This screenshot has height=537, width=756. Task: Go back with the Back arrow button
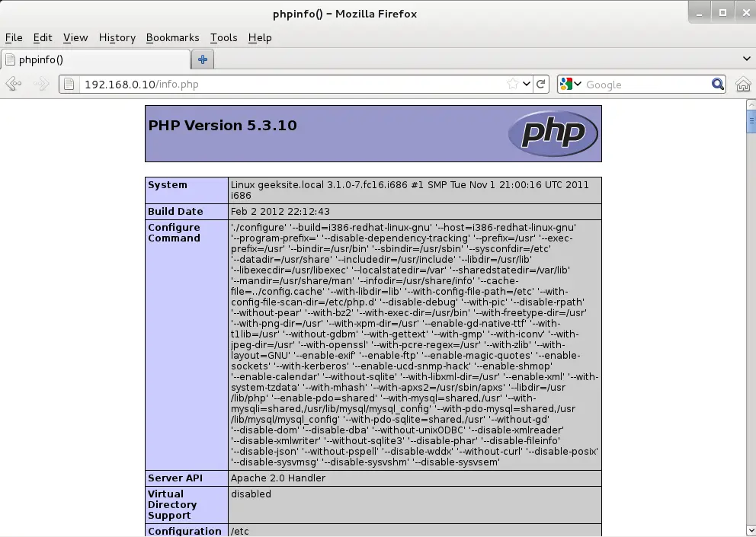click(x=14, y=84)
